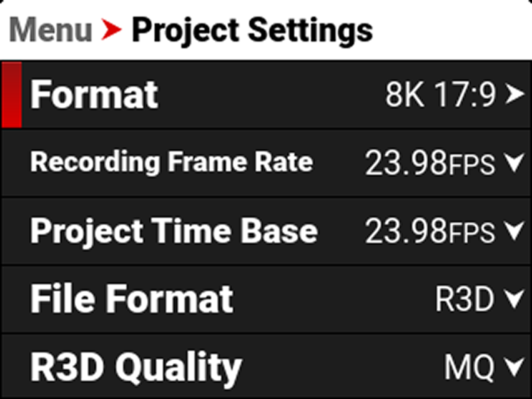Image resolution: width=532 pixels, height=399 pixels.
Task: Select the Project Time Base label
Action: pos(173,231)
